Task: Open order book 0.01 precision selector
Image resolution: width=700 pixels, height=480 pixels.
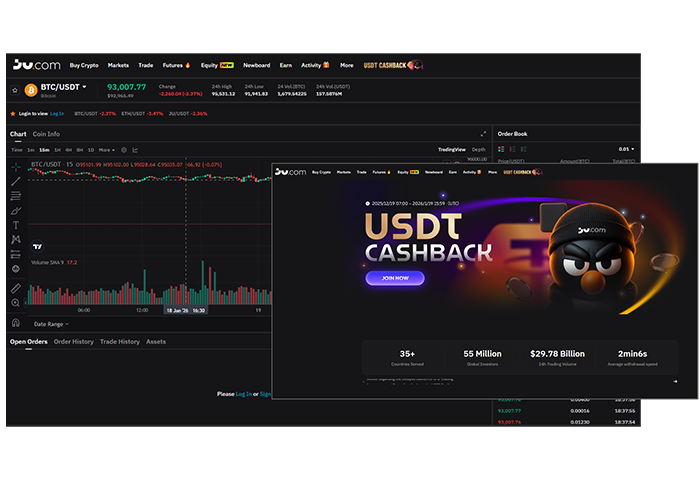Action: (626, 149)
